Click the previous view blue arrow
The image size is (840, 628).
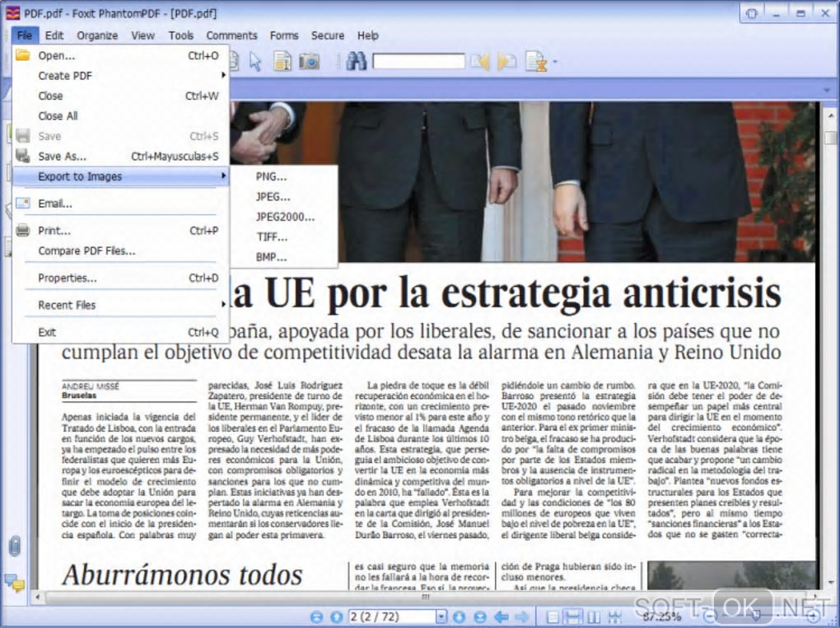click(502, 616)
